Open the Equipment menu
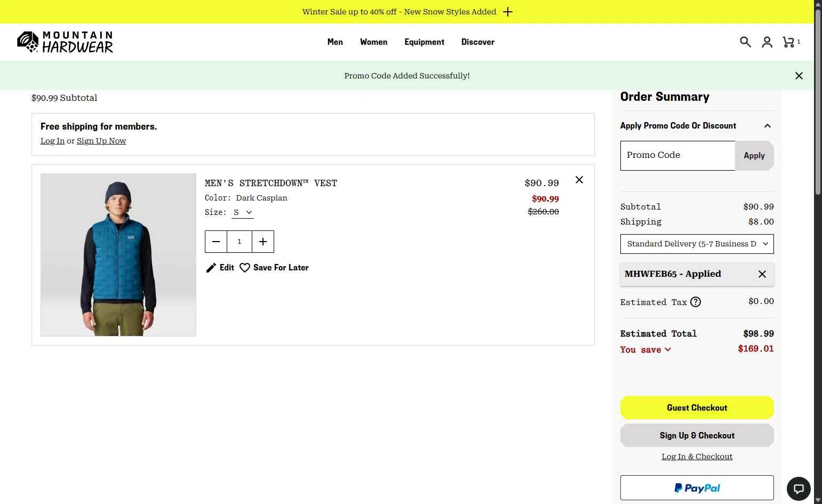Image resolution: width=822 pixels, height=504 pixels. pos(424,42)
